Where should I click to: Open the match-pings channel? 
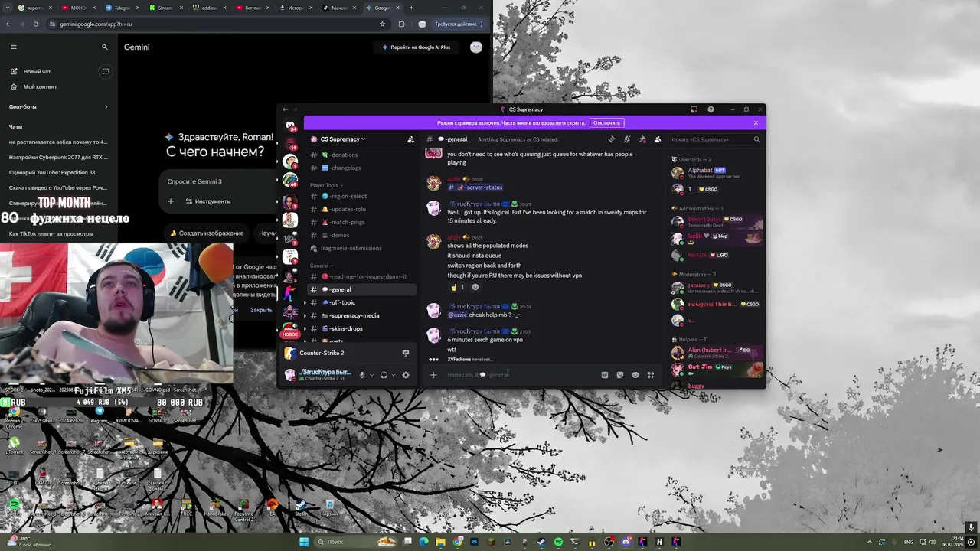tap(361, 222)
